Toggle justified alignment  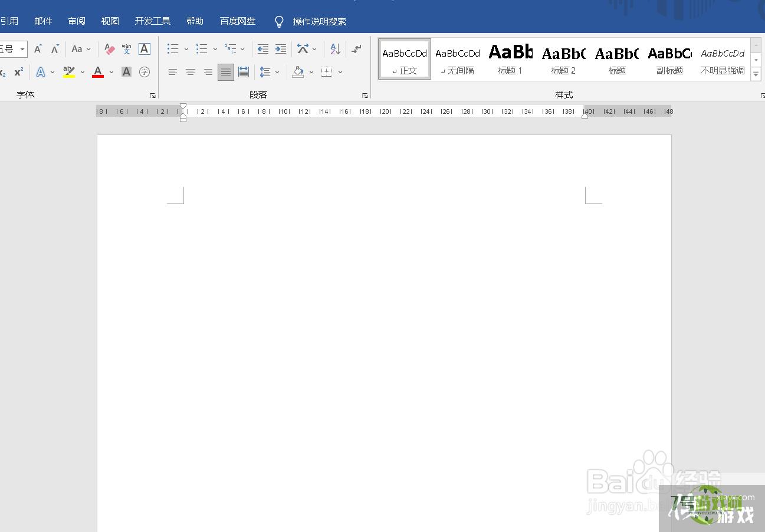(226, 72)
